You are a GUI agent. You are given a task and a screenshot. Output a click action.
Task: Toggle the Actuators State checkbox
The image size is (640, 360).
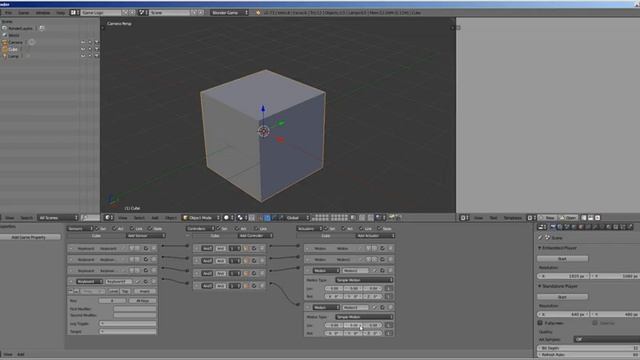tap(379, 229)
